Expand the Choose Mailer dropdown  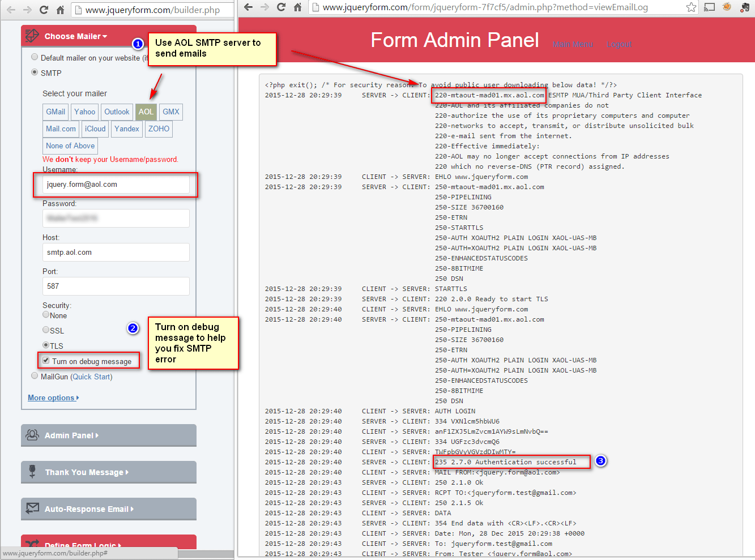(x=74, y=36)
